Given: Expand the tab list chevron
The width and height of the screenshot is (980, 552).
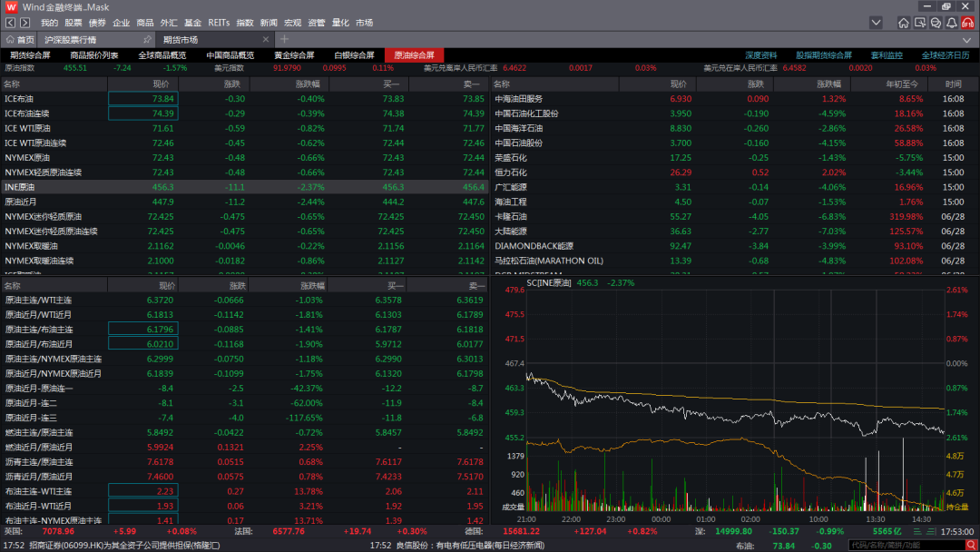Looking at the screenshot, I should (x=966, y=40).
